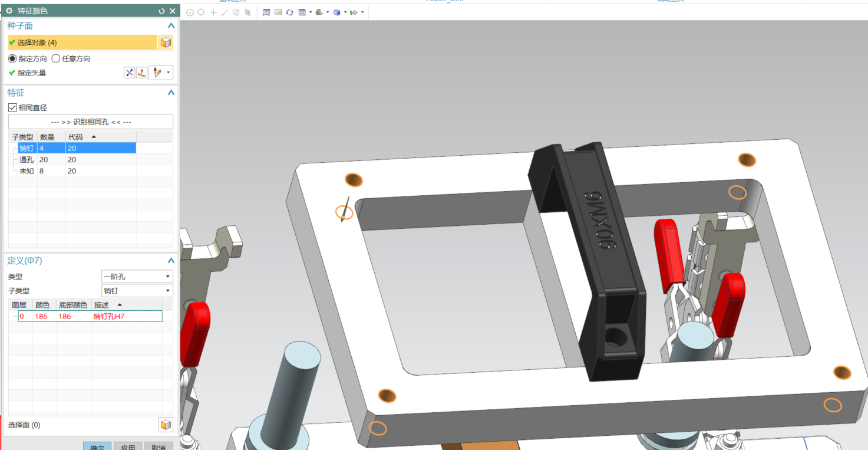Select the 未知 row in the feature list

click(77, 170)
